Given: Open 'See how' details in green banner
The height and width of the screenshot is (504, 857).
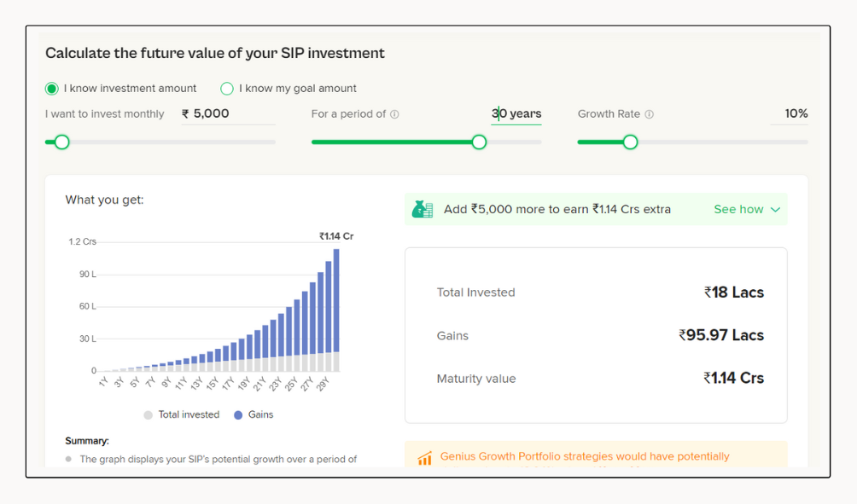Looking at the screenshot, I should tap(738, 210).
